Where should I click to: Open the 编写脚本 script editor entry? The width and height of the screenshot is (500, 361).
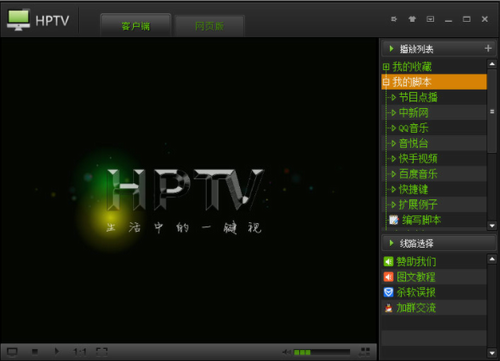(x=421, y=220)
